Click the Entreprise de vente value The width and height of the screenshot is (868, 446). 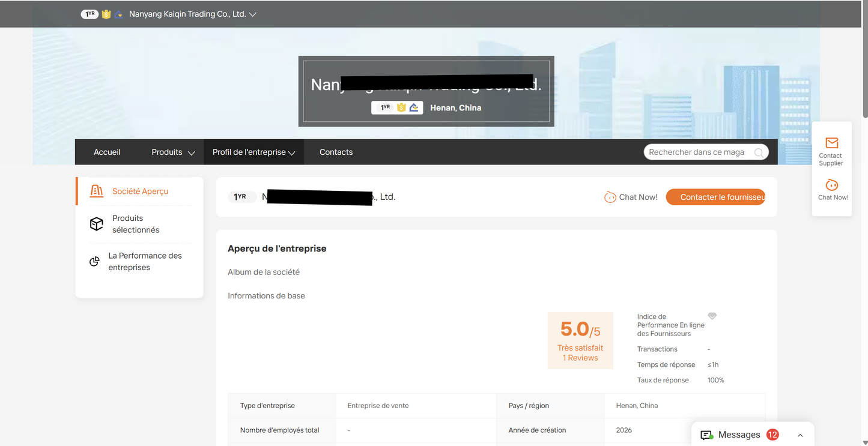(378, 406)
